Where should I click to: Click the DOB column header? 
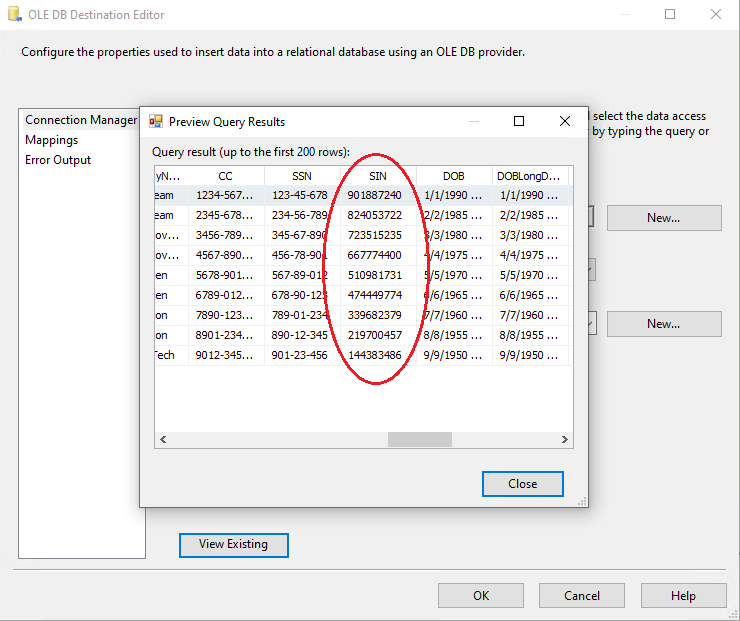click(x=453, y=176)
